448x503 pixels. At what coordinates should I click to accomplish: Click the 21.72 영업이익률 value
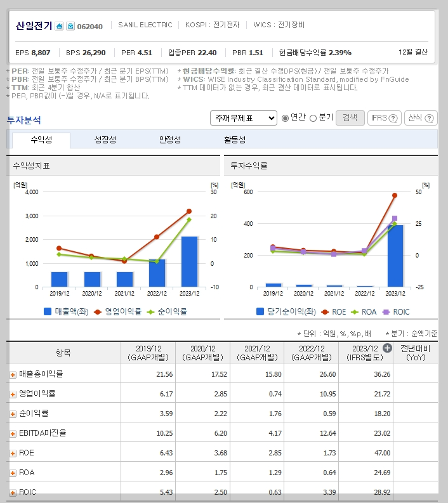[382, 394]
